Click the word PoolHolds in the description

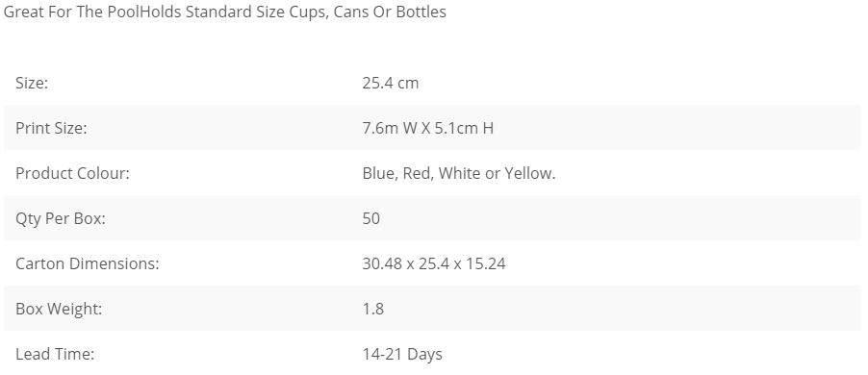pos(144,12)
